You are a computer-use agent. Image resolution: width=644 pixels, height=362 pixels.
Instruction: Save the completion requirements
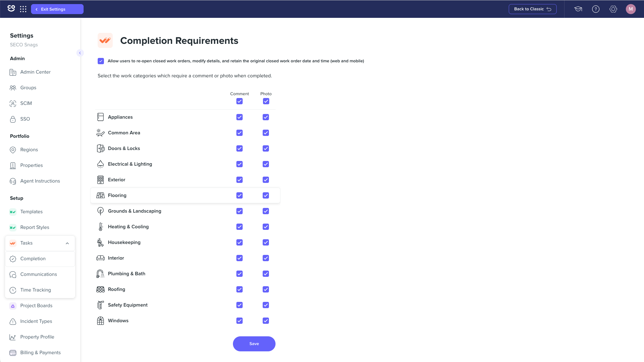click(254, 344)
